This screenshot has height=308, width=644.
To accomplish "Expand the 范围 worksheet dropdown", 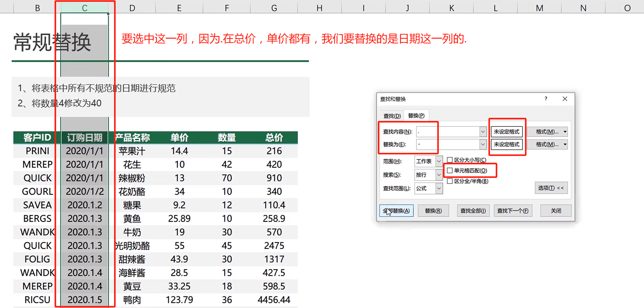I will [439, 161].
